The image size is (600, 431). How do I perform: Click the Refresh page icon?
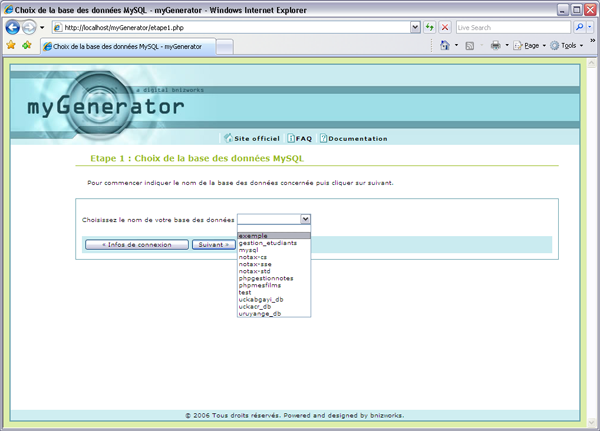tap(429, 27)
